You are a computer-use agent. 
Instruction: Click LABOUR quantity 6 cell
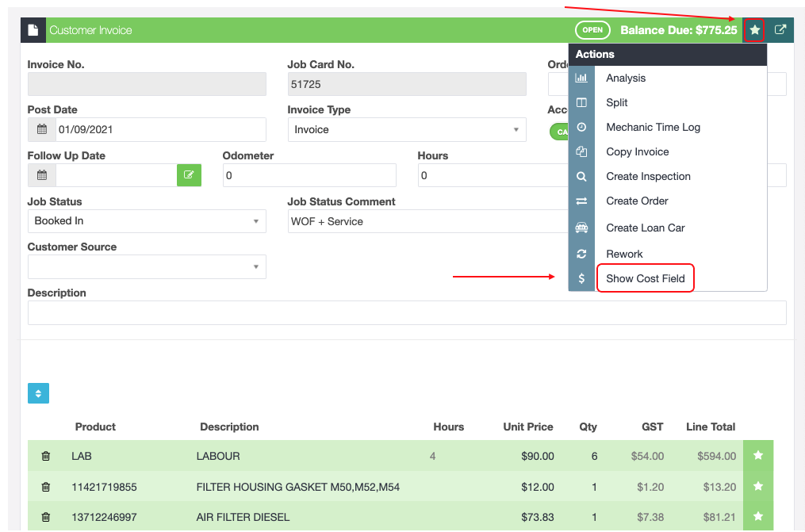[x=595, y=456]
